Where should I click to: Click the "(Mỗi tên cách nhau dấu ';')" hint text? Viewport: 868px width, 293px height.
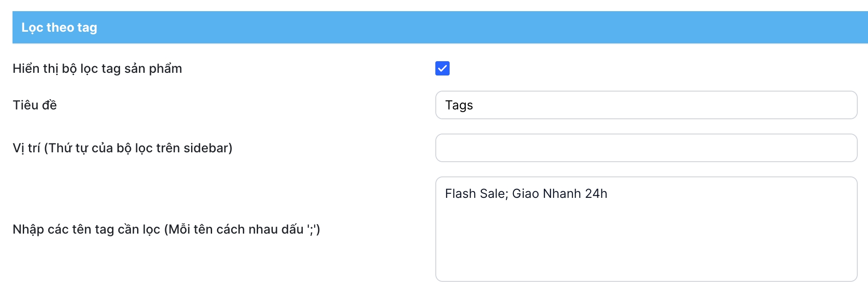(242, 230)
